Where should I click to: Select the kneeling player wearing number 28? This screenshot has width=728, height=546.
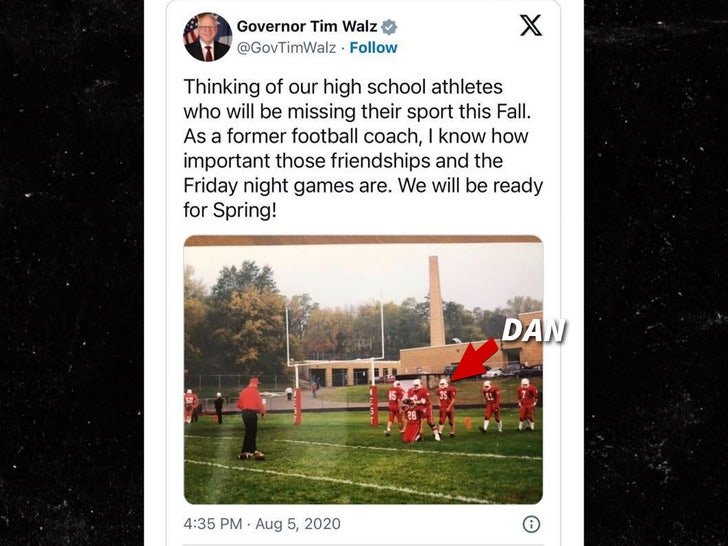413,420
